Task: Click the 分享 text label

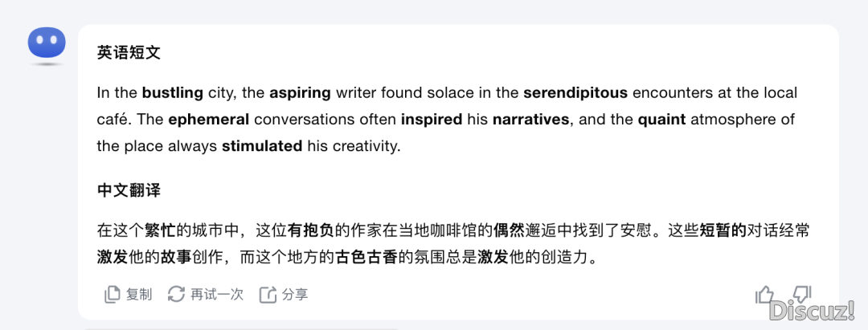Action: pyautogui.click(x=295, y=295)
